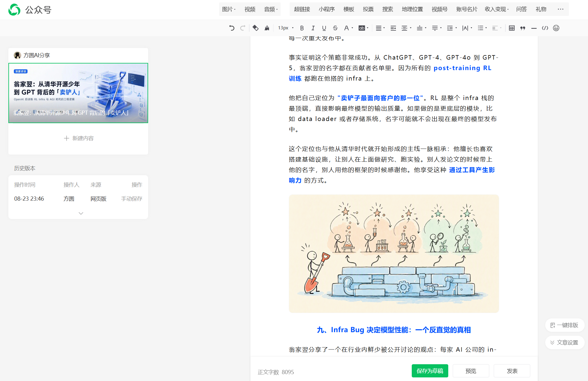
Task: Open the 收入变现 menu
Action: (x=497, y=9)
